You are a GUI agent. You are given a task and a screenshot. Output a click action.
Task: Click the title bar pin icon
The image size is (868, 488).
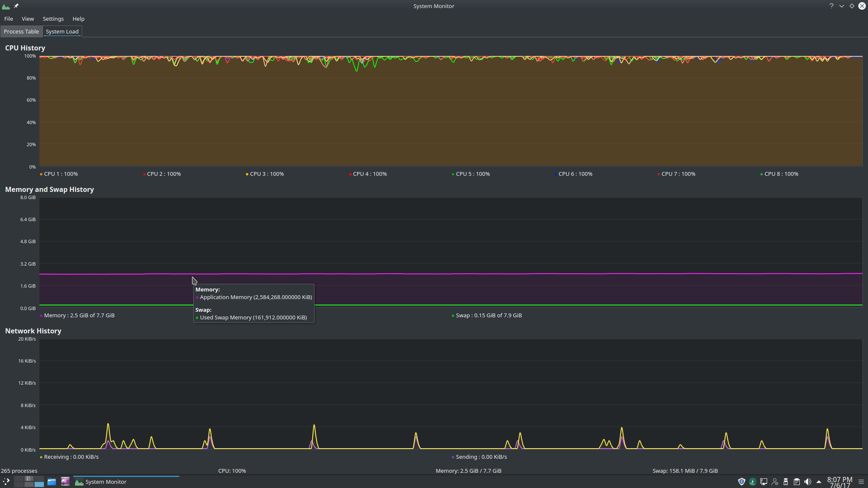pos(16,6)
